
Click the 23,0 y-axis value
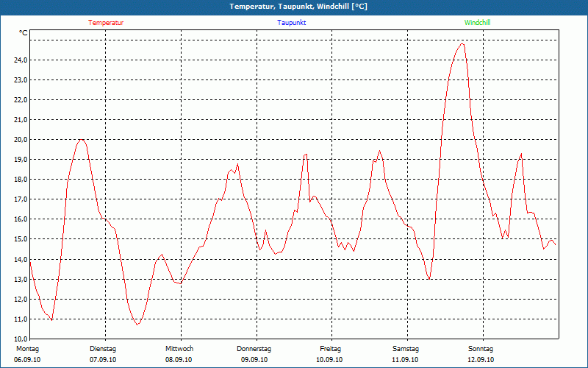click(21, 80)
